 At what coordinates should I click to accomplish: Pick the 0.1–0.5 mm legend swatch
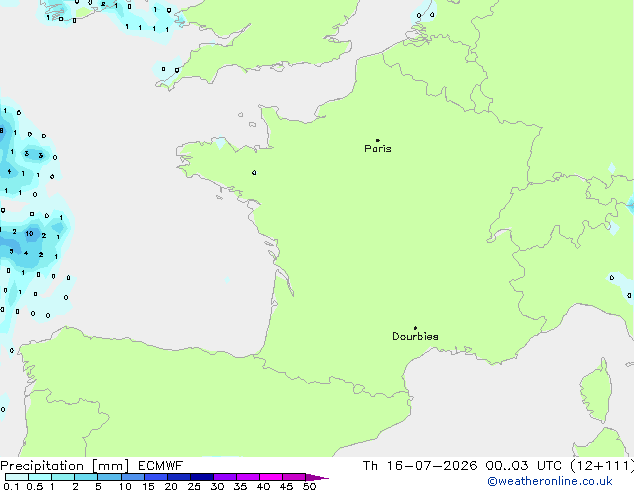click(17, 477)
